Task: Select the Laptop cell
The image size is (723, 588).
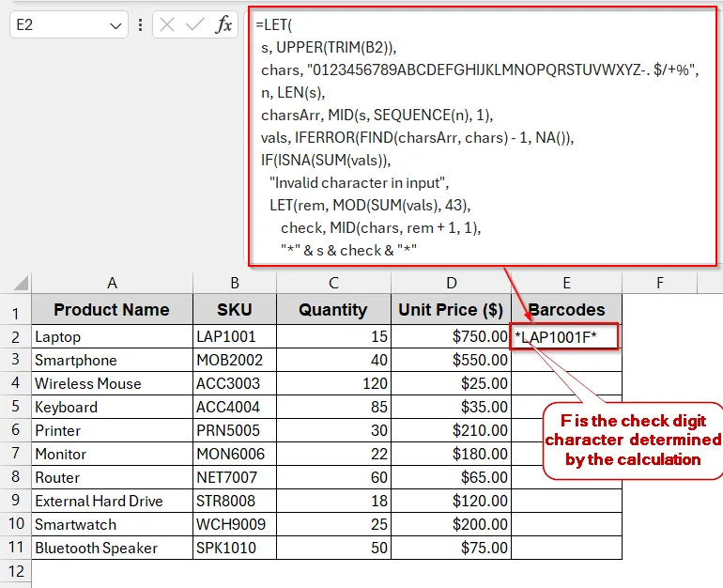Action: tap(112, 336)
